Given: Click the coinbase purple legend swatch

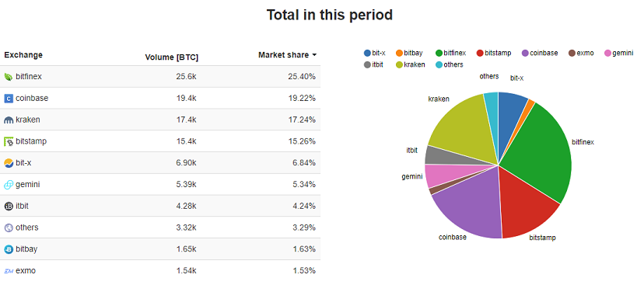Looking at the screenshot, I should tap(525, 53).
